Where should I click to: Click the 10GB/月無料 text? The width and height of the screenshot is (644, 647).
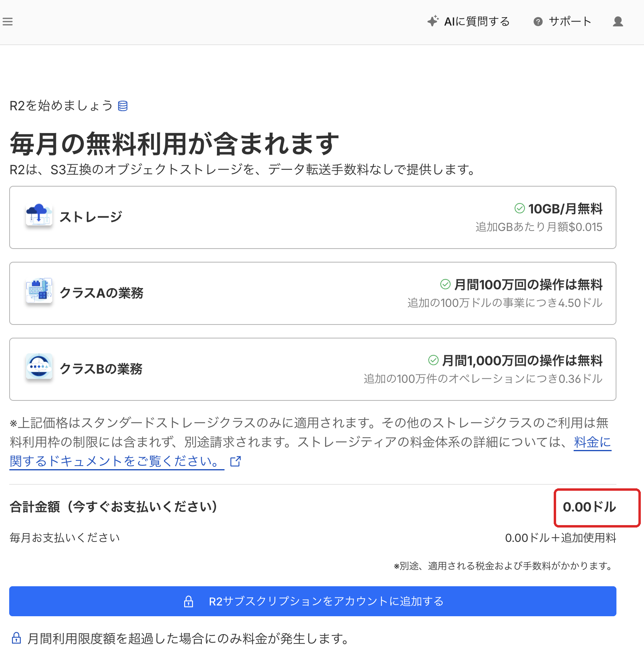coord(565,209)
